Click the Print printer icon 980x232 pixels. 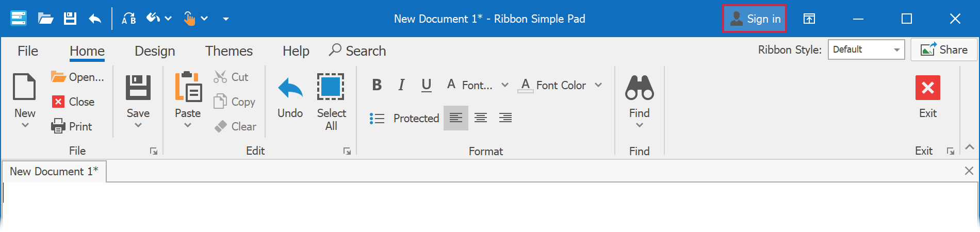(x=58, y=126)
